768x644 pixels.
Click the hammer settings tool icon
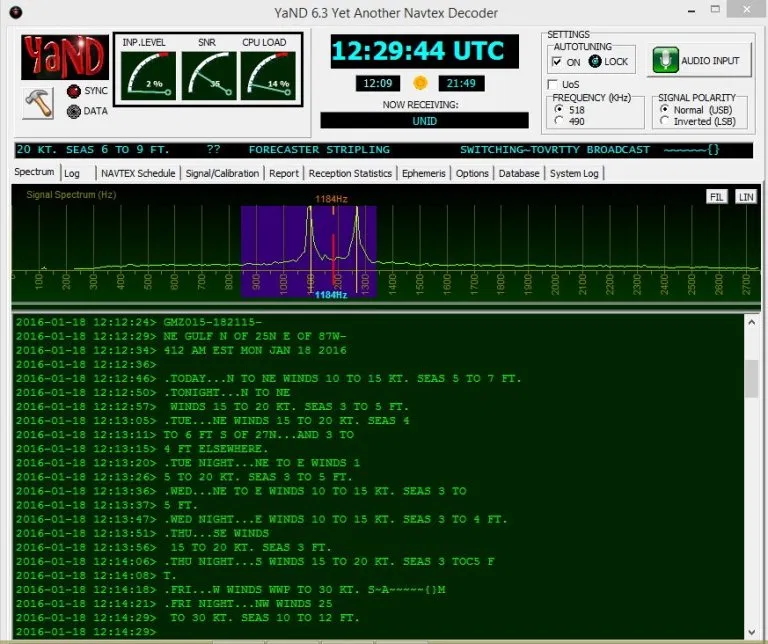(x=39, y=101)
